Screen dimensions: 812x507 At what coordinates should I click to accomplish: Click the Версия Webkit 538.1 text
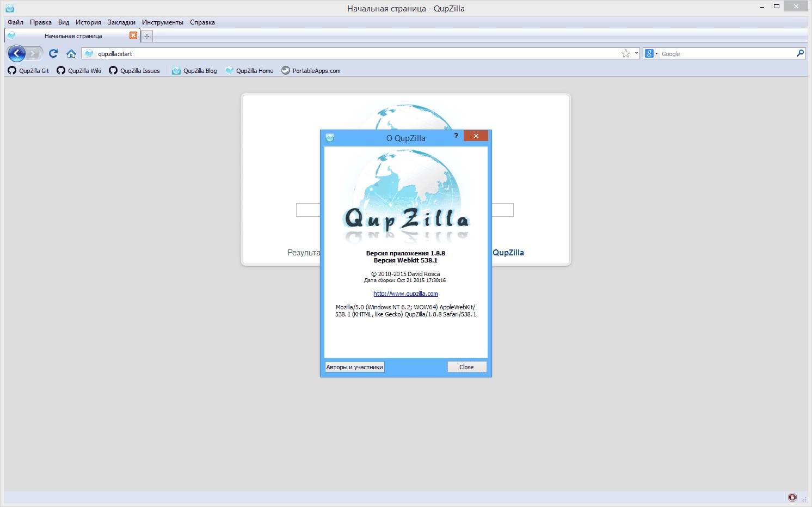click(405, 260)
